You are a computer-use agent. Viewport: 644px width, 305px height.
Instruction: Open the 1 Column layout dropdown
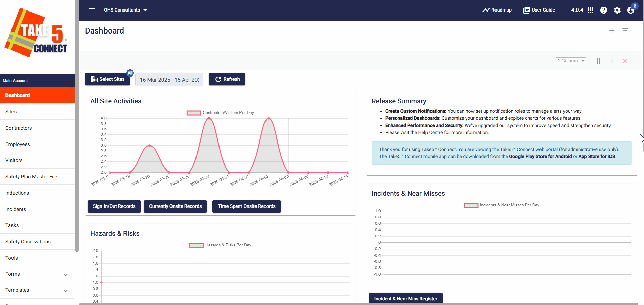(x=571, y=61)
